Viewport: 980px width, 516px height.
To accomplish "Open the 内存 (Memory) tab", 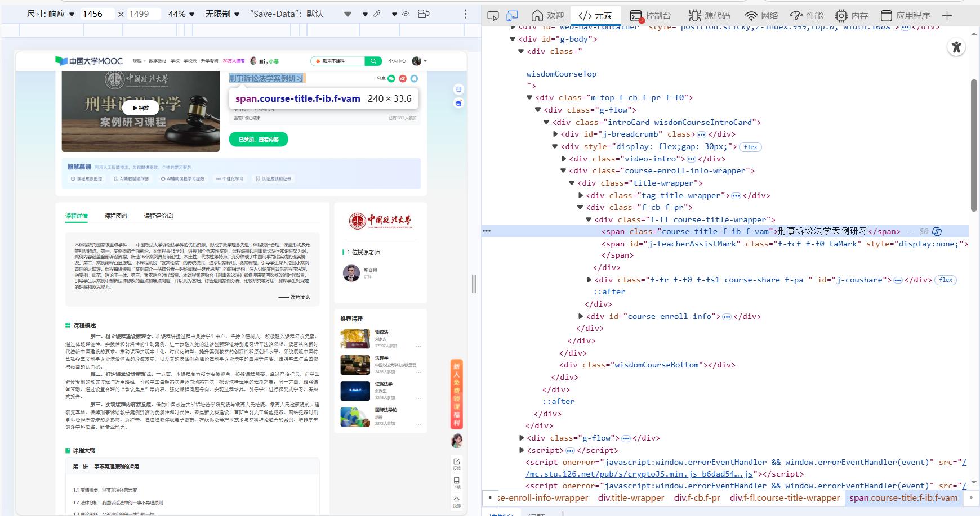I will [x=852, y=16].
